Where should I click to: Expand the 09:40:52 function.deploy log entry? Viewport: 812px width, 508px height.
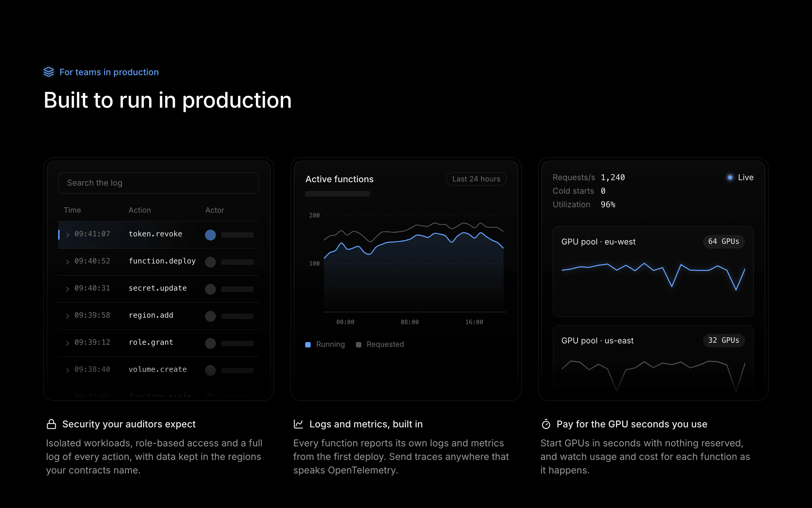click(67, 262)
